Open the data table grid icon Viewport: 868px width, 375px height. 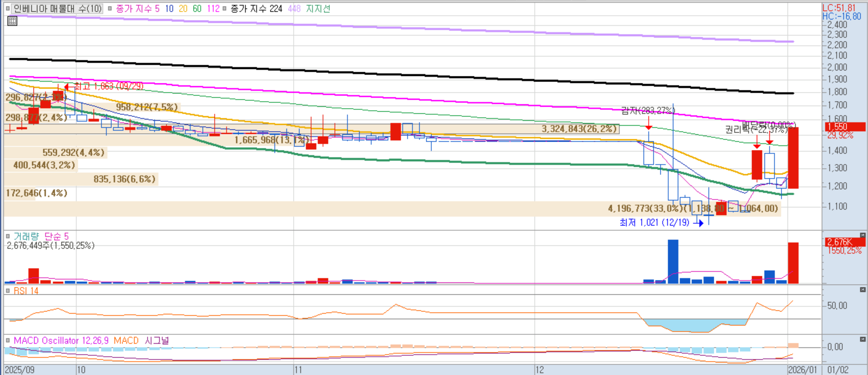(13, 20)
